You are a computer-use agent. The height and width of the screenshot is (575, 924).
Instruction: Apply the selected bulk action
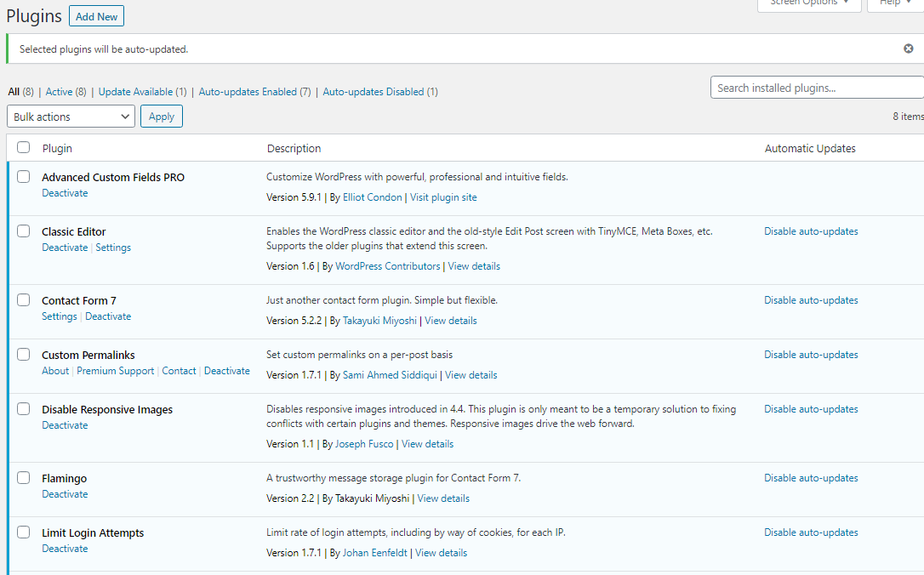(x=162, y=116)
